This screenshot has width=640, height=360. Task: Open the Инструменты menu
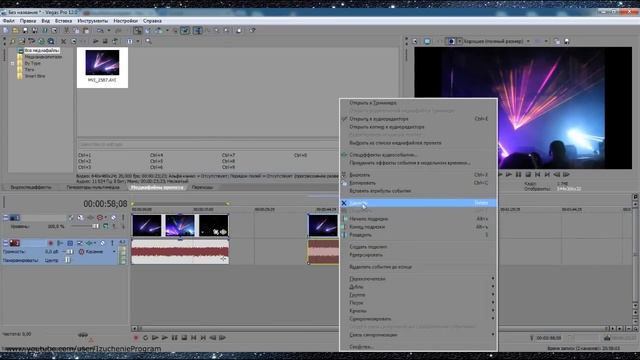point(93,21)
